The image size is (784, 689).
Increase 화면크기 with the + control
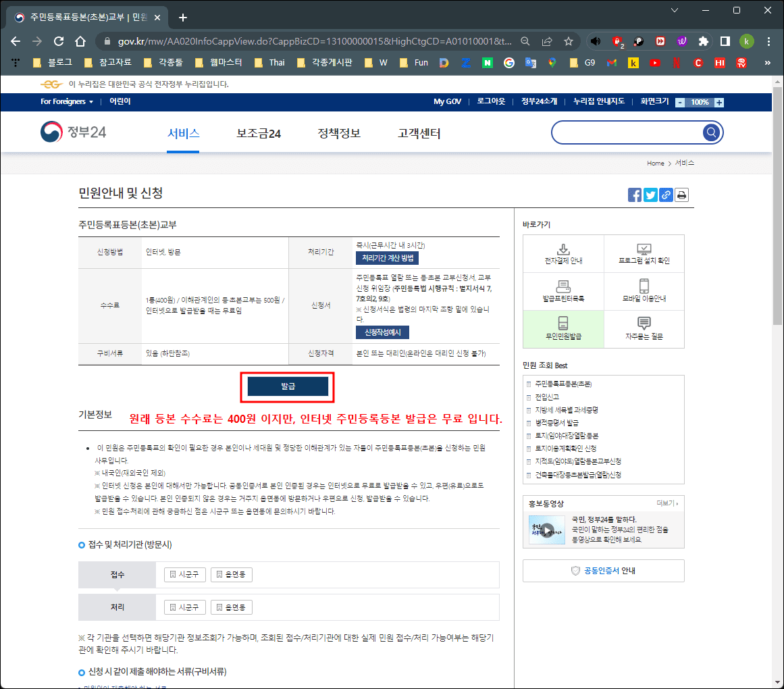pyautogui.click(x=718, y=101)
